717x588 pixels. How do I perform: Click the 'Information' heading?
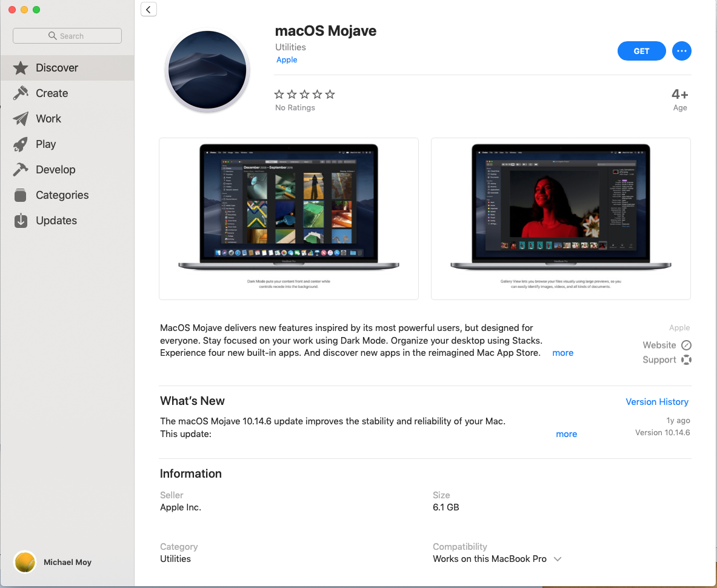(191, 473)
